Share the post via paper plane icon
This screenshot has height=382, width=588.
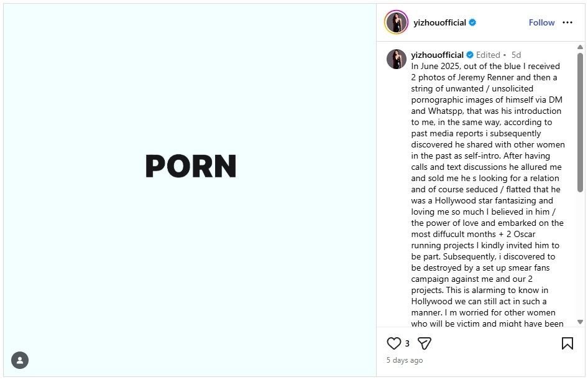pyautogui.click(x=425, y=343)
